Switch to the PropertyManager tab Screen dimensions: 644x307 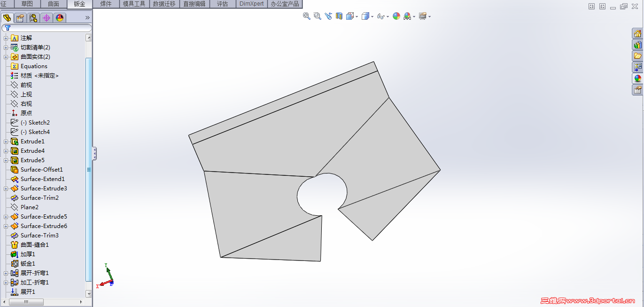[20, 18]
